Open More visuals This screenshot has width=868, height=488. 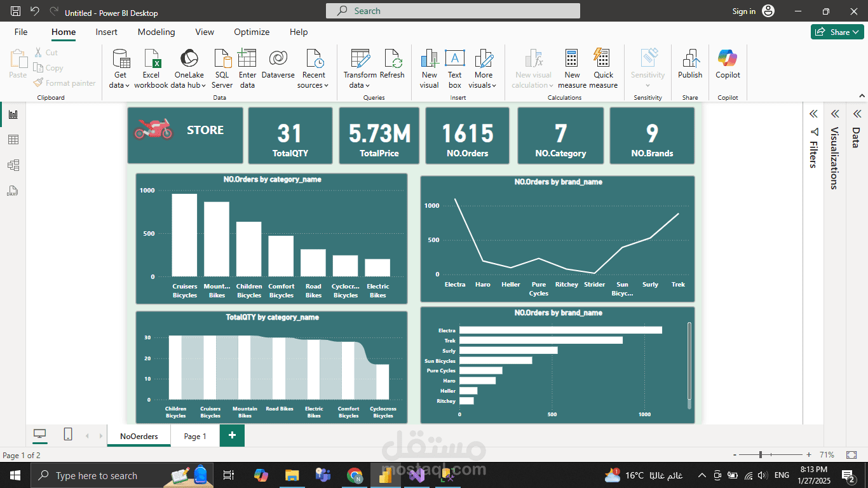(x=483, y=69)
